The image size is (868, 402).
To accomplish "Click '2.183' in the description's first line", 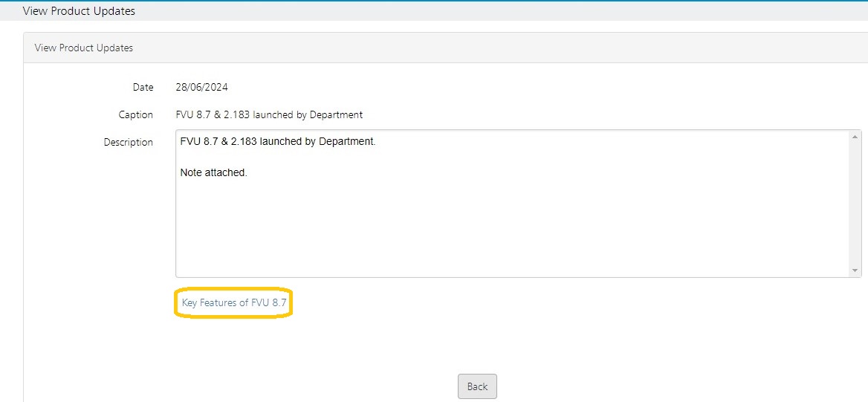I will (244, 142).
